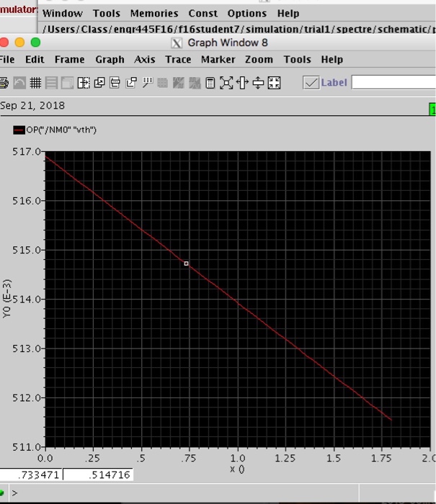436x504 pixels.
Task: Open the Help menu in Graph Window
Action: [332, 60]
